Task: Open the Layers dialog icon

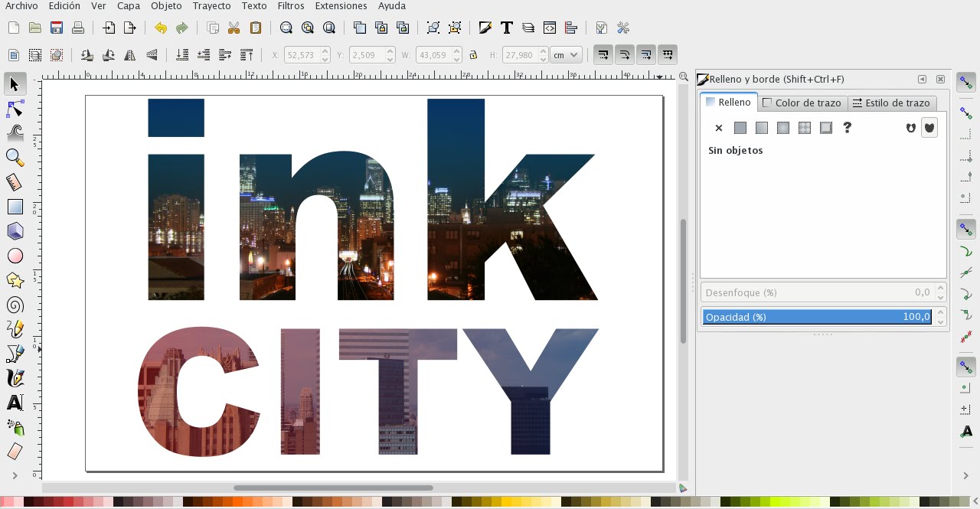Action: (528, 28)
